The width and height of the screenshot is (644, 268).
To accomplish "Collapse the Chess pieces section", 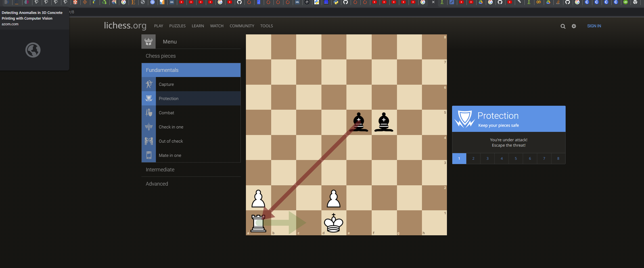I will 160,56.
